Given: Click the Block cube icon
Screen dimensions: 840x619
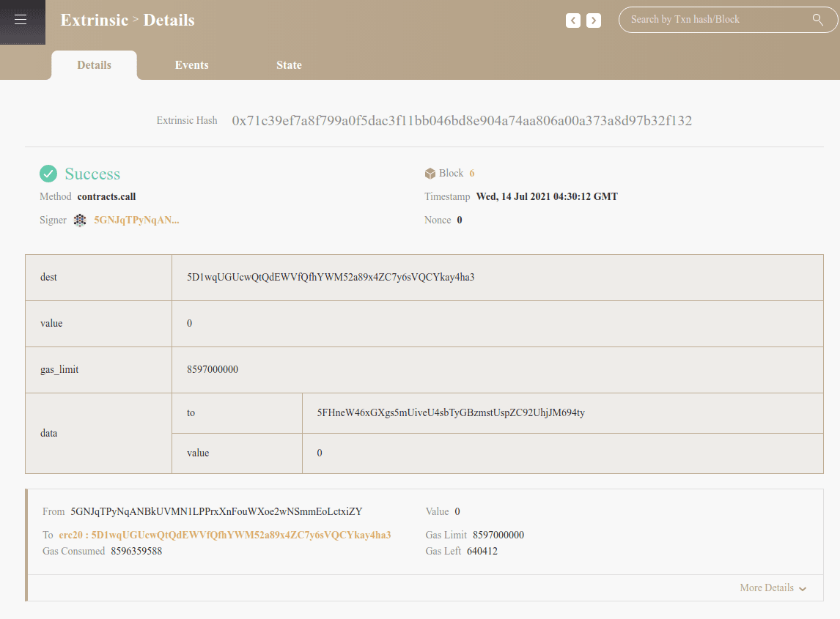Looking at the screenshot, I should point(430,174).
